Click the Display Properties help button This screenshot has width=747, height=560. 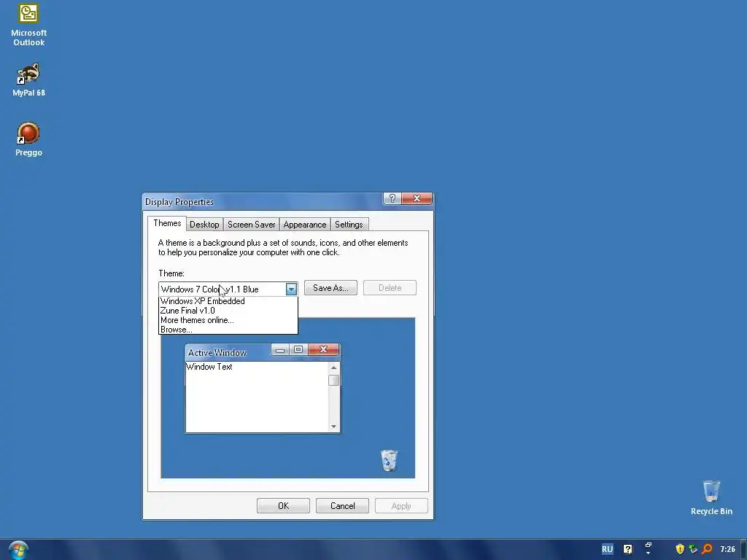point(392,198)
